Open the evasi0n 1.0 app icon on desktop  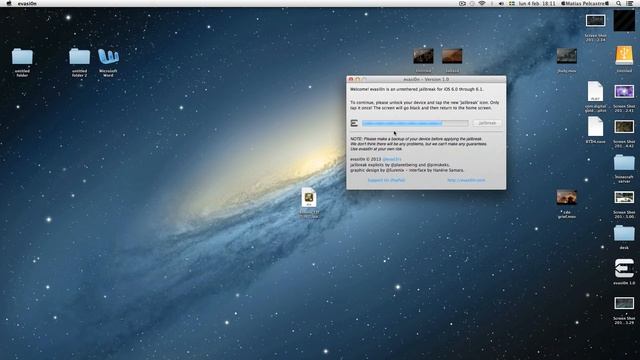click(x=624, y=268)
